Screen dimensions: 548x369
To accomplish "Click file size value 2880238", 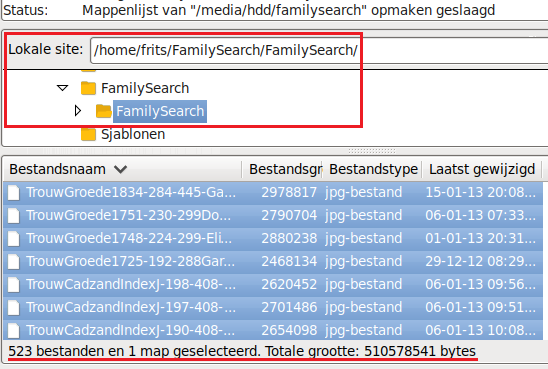I will coord(289,239).
